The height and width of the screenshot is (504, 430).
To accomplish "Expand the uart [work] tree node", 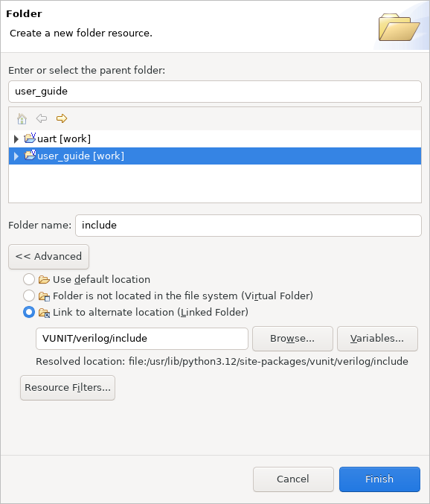I will (16, 139).
